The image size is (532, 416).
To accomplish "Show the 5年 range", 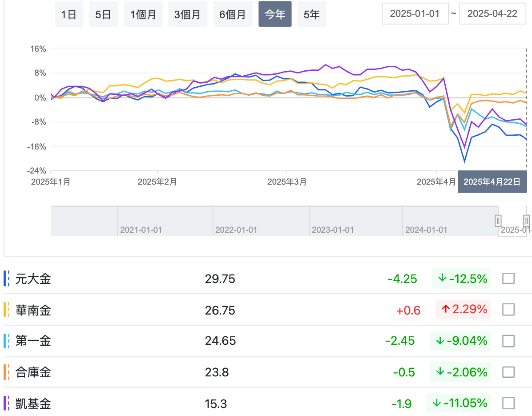I will pos(311,14).
